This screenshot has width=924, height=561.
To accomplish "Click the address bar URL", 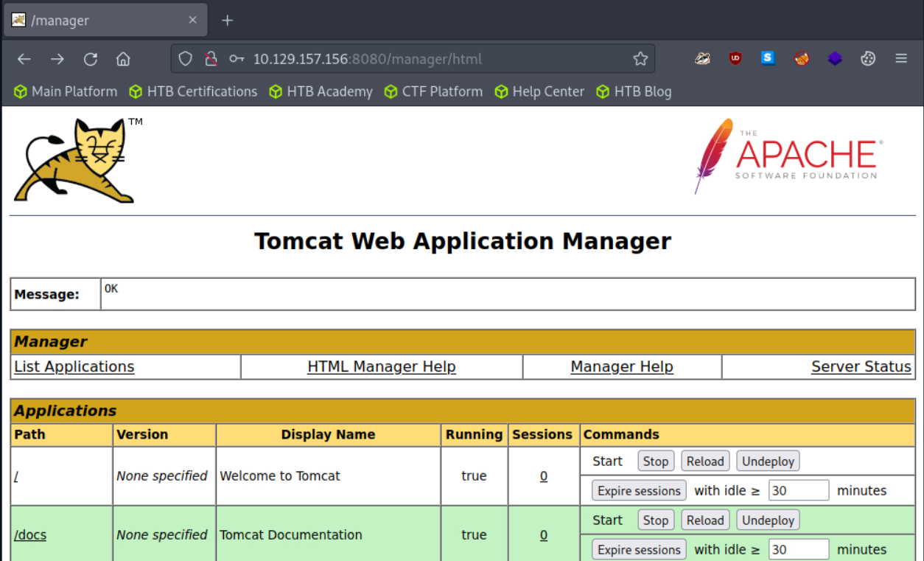I will [x=368, y=59].
